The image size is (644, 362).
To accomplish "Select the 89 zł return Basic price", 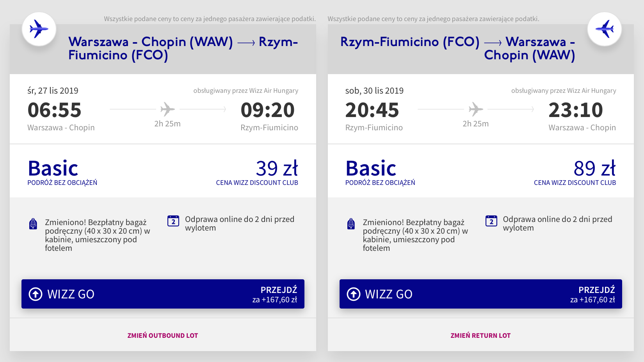I will 594,169.
